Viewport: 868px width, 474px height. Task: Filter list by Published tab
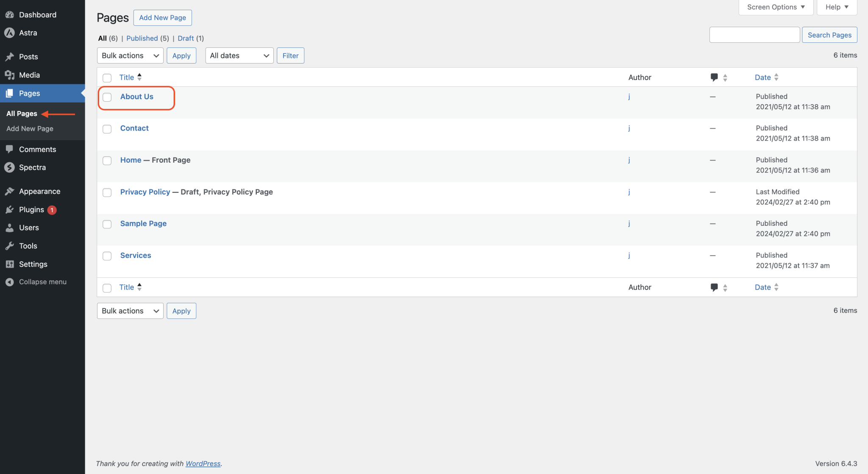click(142, 38)
